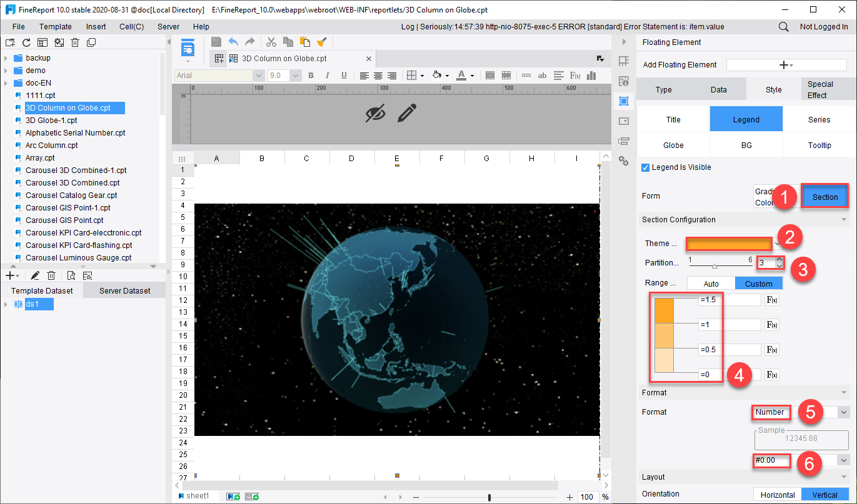857x504 pixels.
Task: Switch to Server Dataset tab
Action: click(x=124, y=290)
